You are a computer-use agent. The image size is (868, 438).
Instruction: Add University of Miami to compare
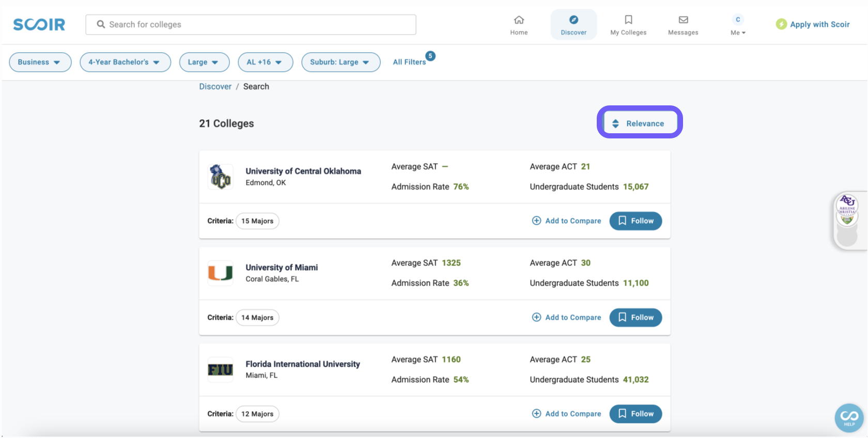[x=566, y=317]
